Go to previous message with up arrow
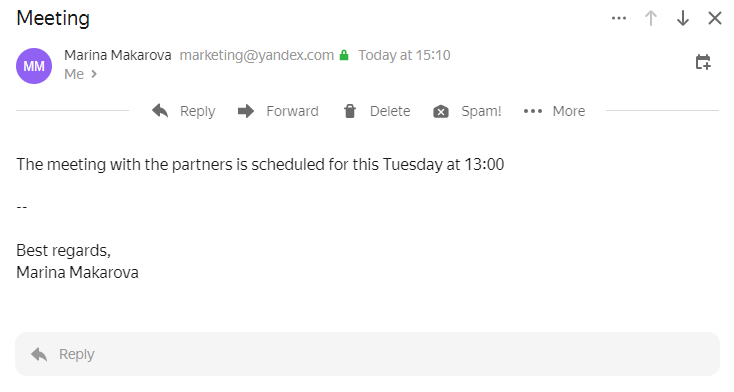This screenshot has width=734, height=392. (x=651, y=18)
